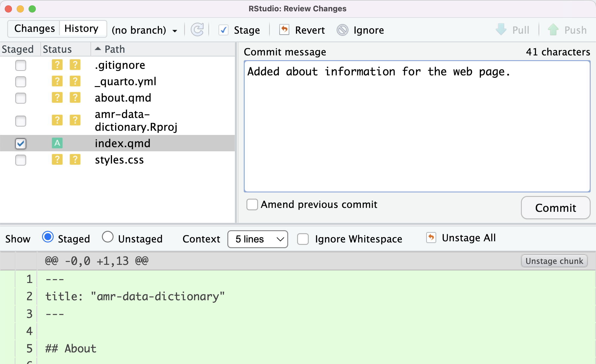The width and height of the screenshot is (596, 364).
Task: Click first question-mark status icon for _quarto.yml
Action: click(x=57, y=81)
